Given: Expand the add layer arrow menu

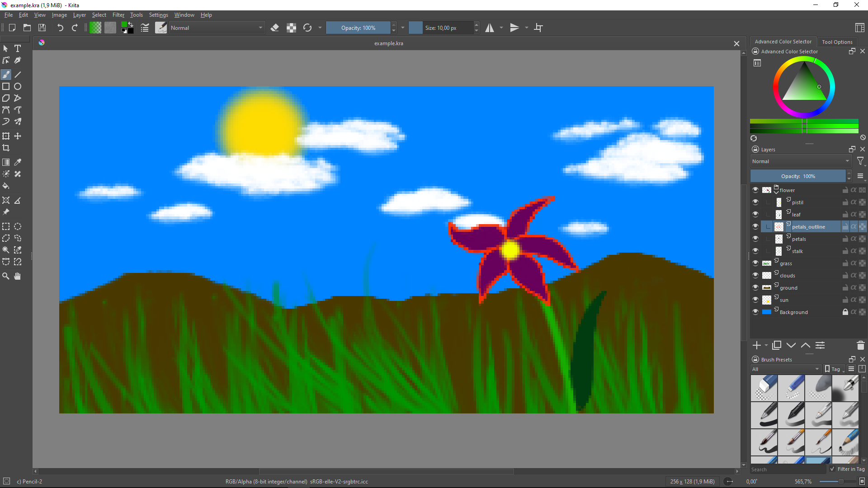Looking at the screenshot, I should [766, 346].
